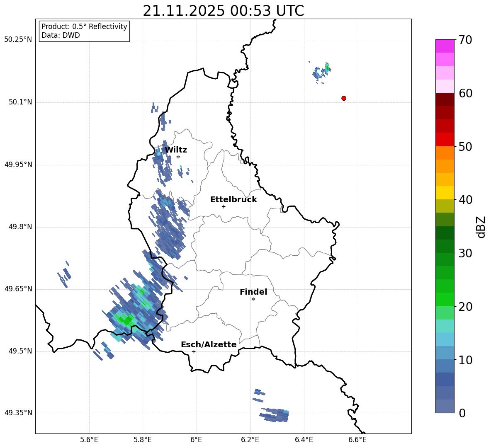Screen dimensions: 491x448
Task: Click the 5.6°E longitude label
Action: click(x=89, y=440)
